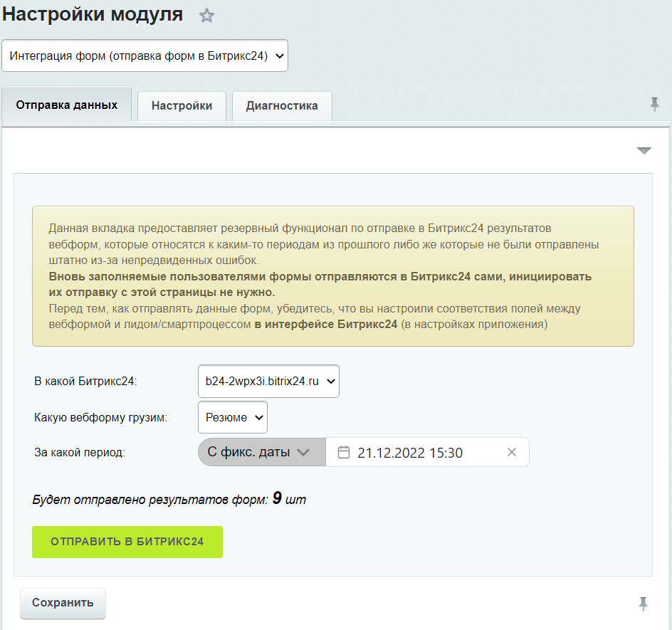Click the yellow information note box

point(332,276)
